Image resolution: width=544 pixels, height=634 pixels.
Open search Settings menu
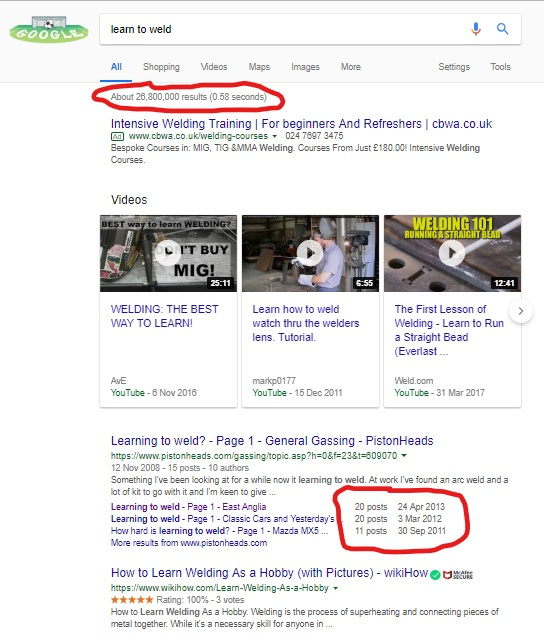[x=454, y=67]
